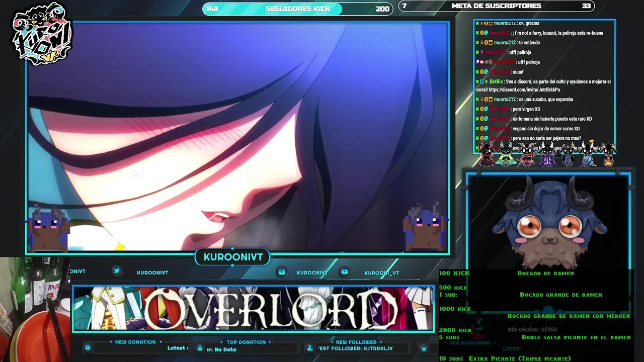Click the chat mascot in red dress
This screenshot has height=362, width=644.
click(487, 154)
